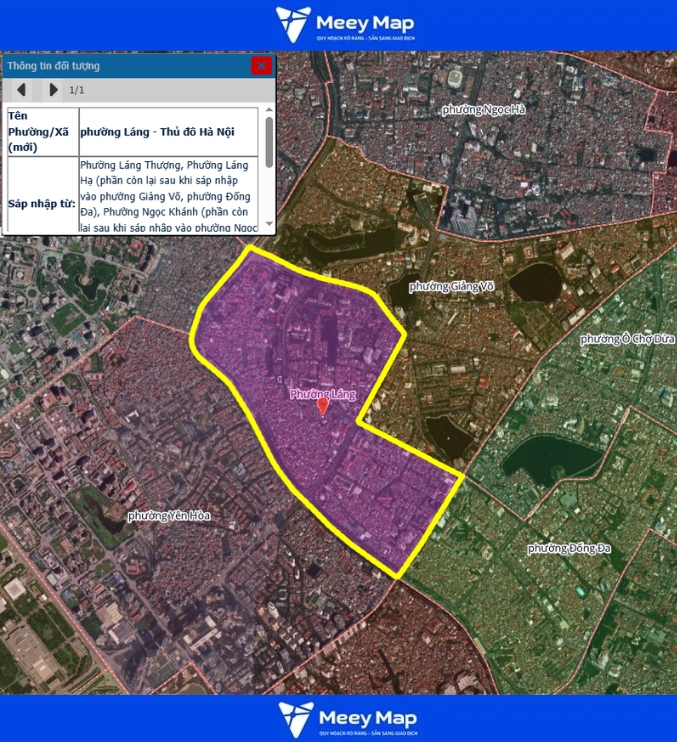Click the 1/1 page indicator

coord(76,90)
